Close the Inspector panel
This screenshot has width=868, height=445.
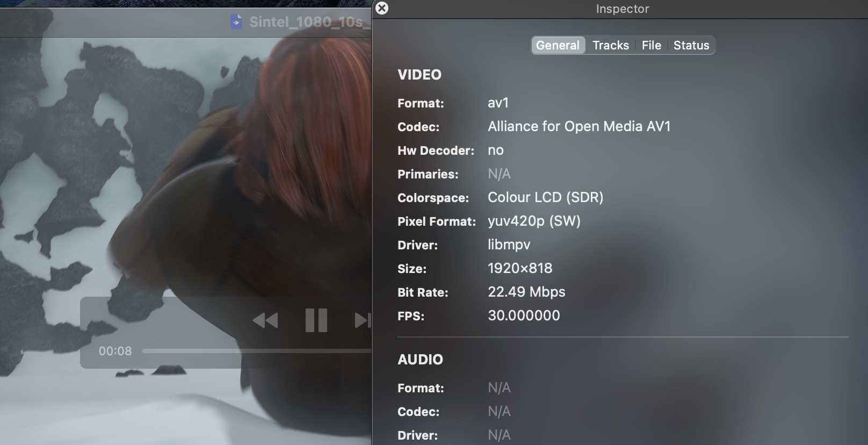coord(382,8)
